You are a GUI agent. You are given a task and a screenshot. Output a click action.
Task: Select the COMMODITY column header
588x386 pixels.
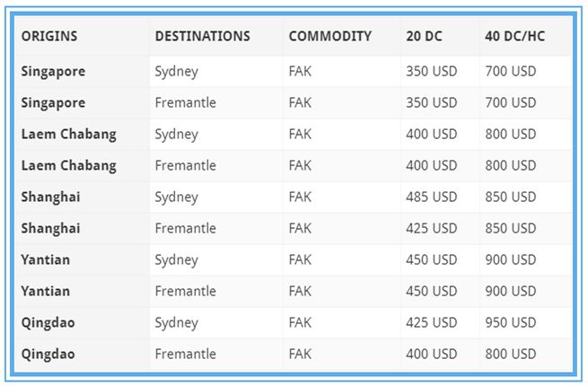[329, 37]
